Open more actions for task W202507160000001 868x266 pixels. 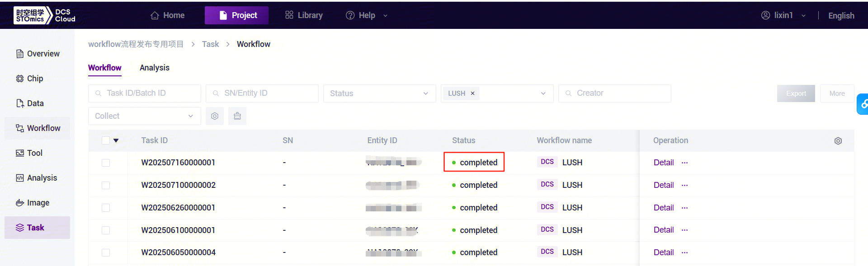point(684,163)
